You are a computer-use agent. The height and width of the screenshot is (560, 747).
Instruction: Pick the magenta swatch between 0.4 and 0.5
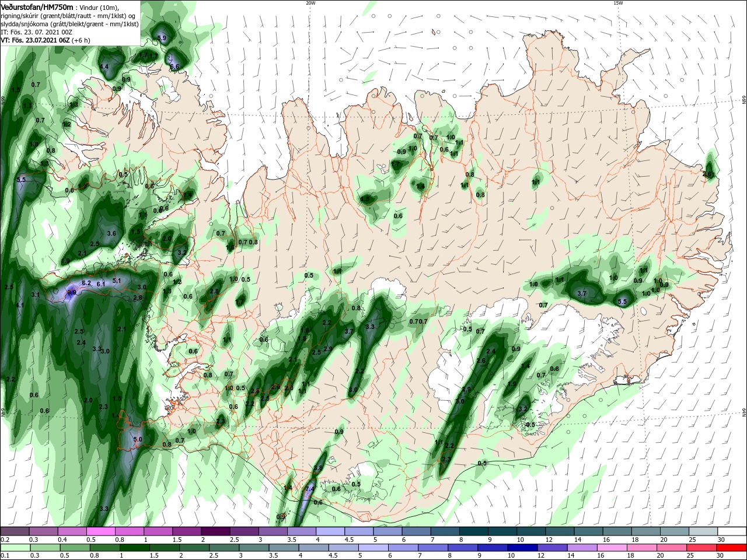(72, 531)
